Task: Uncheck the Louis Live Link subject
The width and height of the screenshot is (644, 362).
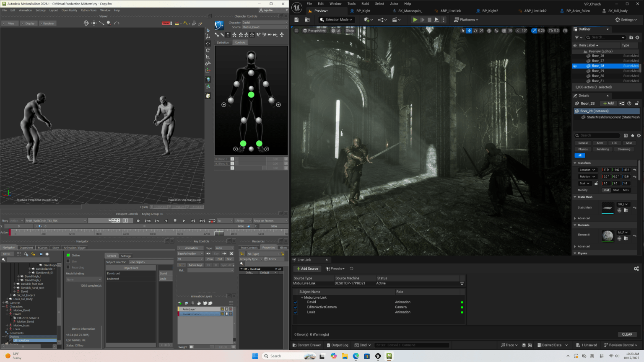Action: tap(296, 312)
